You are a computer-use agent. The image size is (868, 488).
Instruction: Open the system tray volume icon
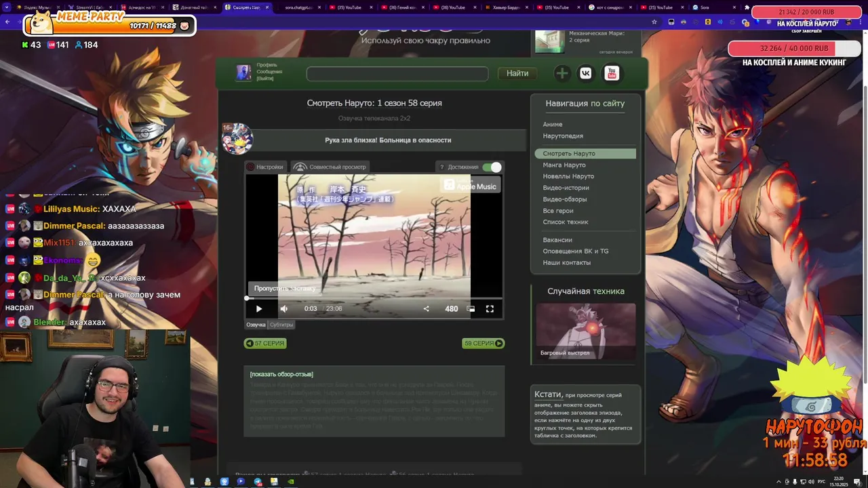pos(811,482)
